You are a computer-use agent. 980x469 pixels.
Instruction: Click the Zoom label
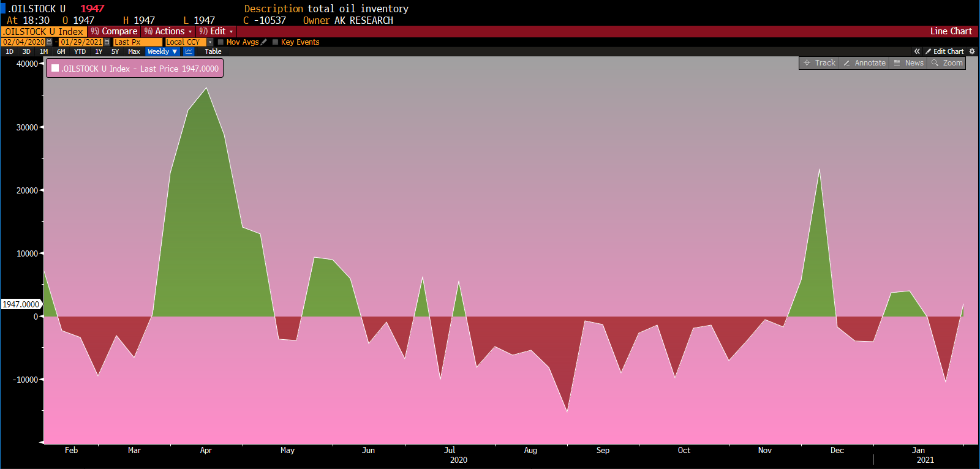pos(952,63)
